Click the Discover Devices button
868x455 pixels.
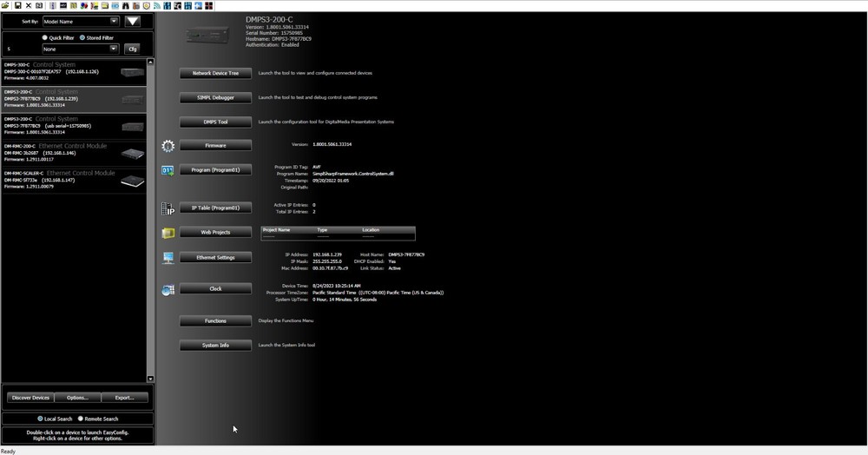point(30,398)
